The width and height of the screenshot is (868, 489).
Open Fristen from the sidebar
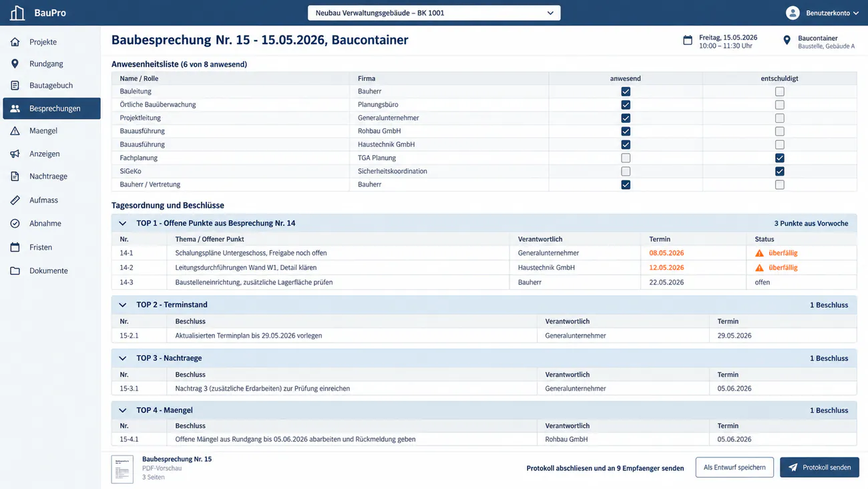[51, 247]
